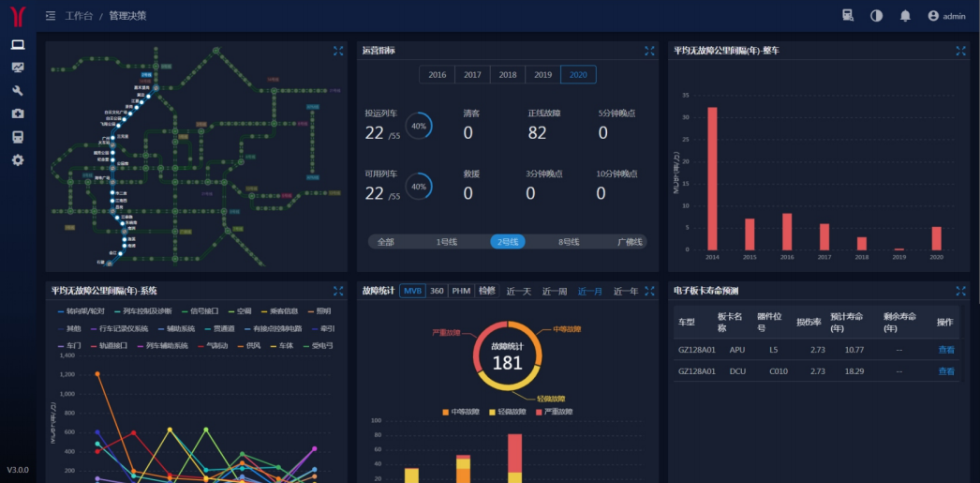The image size is (980, 483).
Task: Toggle the 行车记录仪系统 legend series
Action: point(118,328)
